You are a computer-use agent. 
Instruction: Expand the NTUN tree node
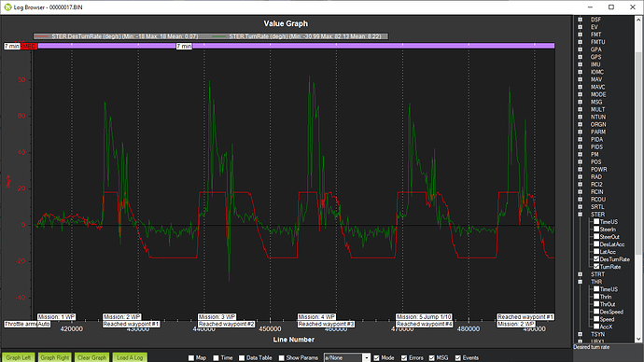[x=580, y=117]
